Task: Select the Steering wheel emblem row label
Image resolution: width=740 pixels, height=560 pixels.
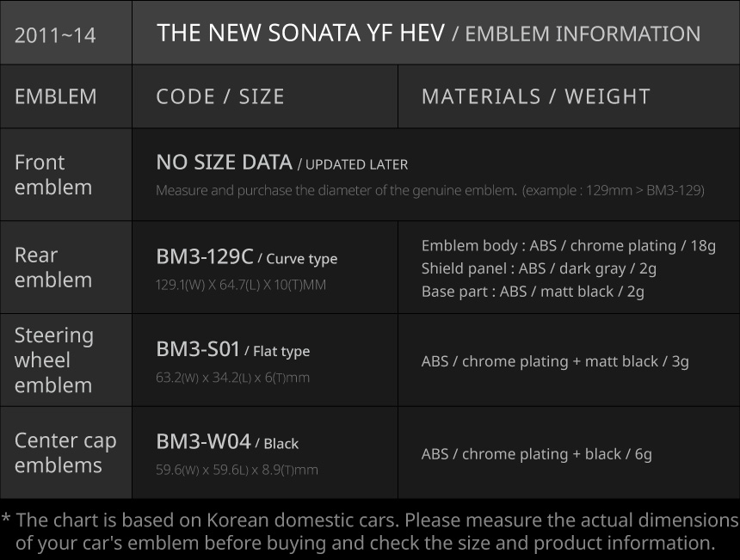Action: pos(53,360)
